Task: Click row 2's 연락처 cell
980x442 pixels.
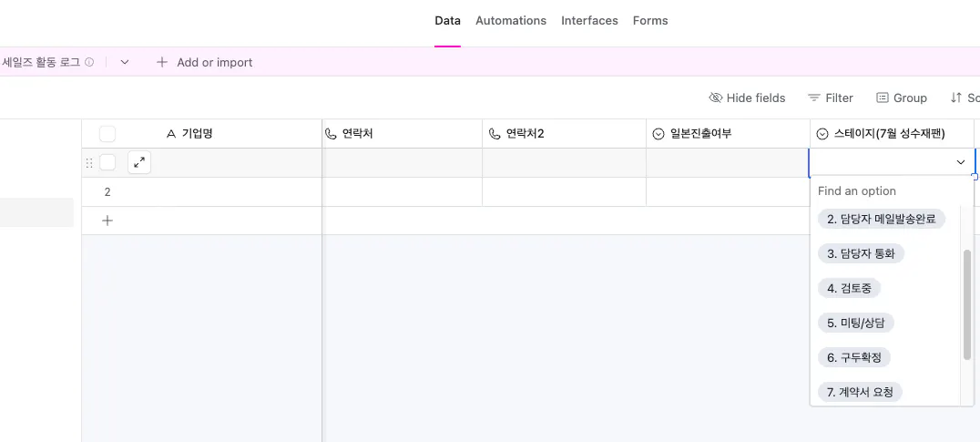Action: (x=403, y=192)
